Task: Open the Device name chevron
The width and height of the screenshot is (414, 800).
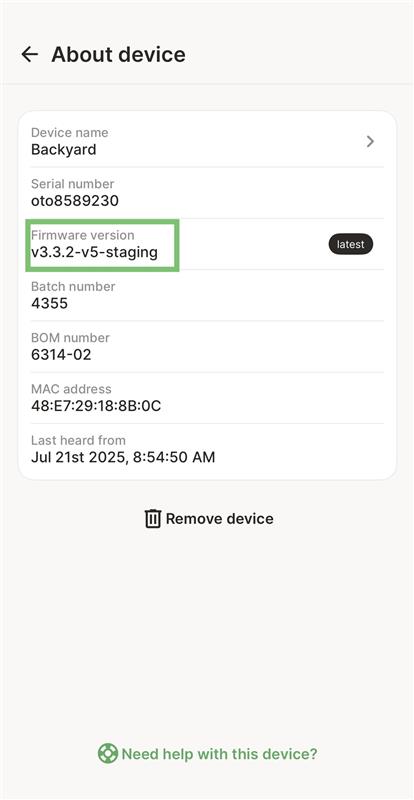Action: 371,141
